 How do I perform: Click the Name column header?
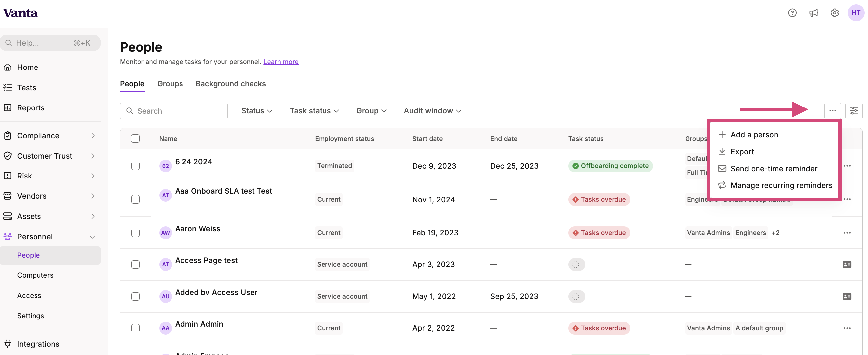(x=168, y=139)
